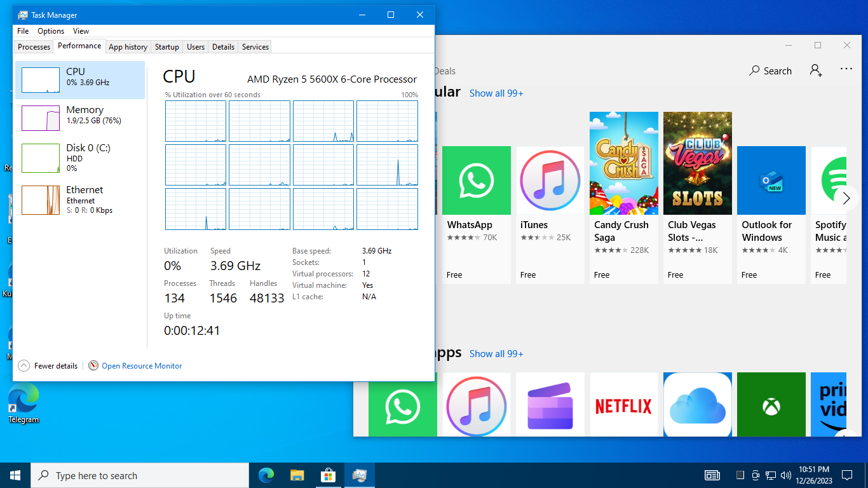Click the Type here to search box
868x488 pixels.
[x=140, y=475]
